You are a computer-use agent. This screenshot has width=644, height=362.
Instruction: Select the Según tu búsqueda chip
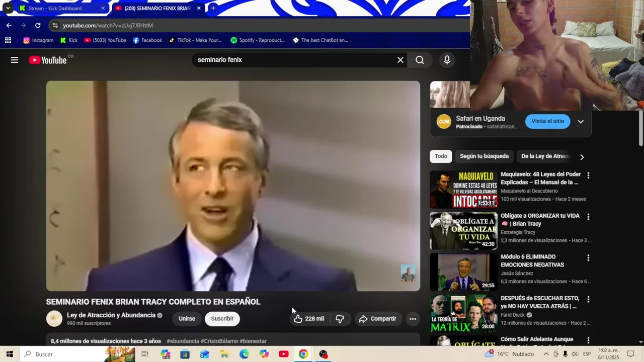[484, 156]
